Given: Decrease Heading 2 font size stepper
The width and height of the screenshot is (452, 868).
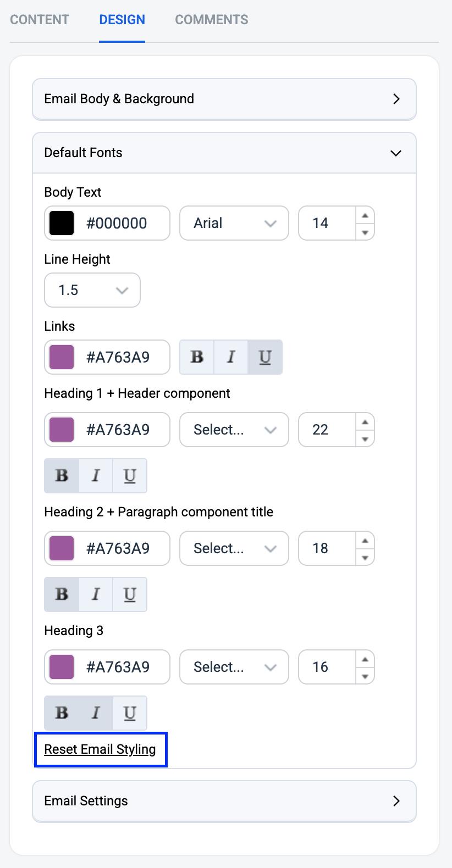Looking at the screenshot, I should click(365, 557).
